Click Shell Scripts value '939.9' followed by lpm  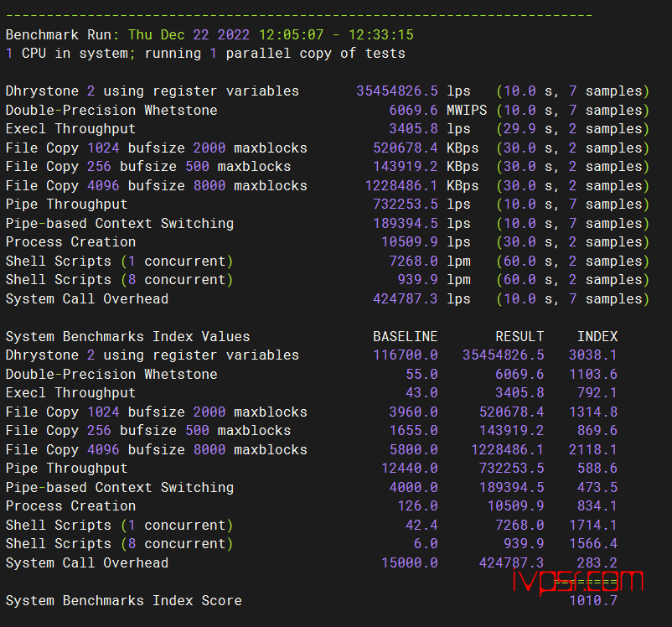click(417, 280)
